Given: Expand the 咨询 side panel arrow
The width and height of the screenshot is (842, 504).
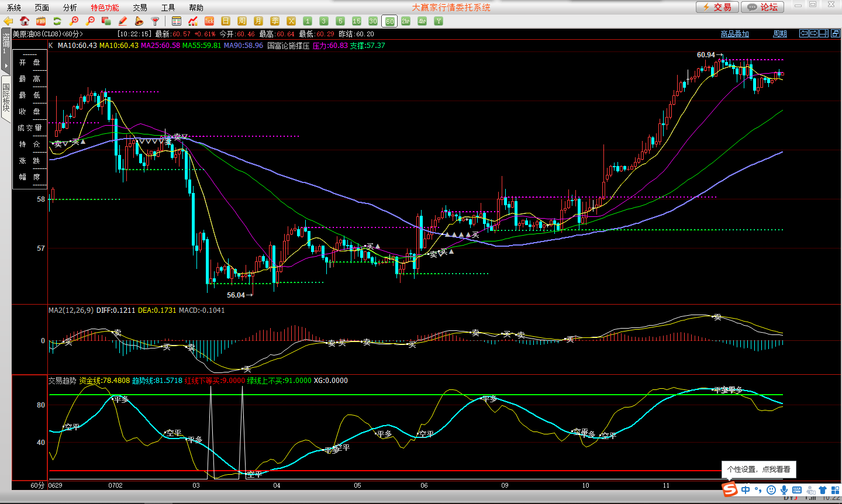Looking at the screenshot, I should click(6, 65).
